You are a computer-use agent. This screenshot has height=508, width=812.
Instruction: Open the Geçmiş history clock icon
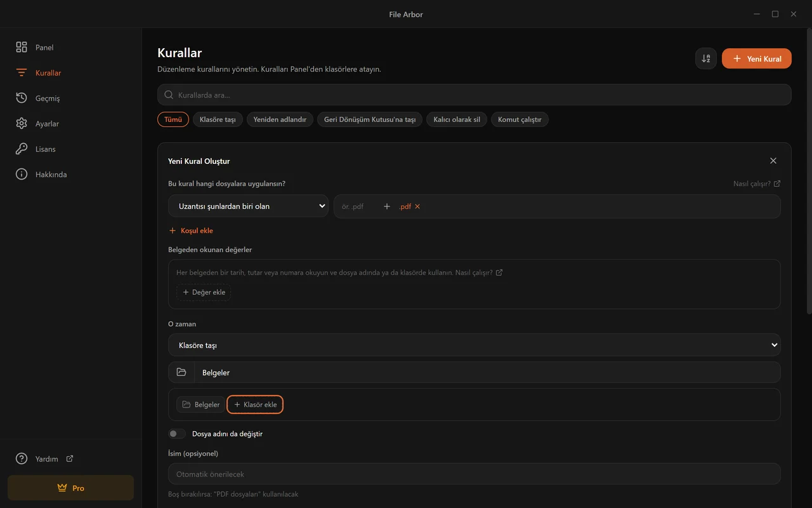[22, 98]
